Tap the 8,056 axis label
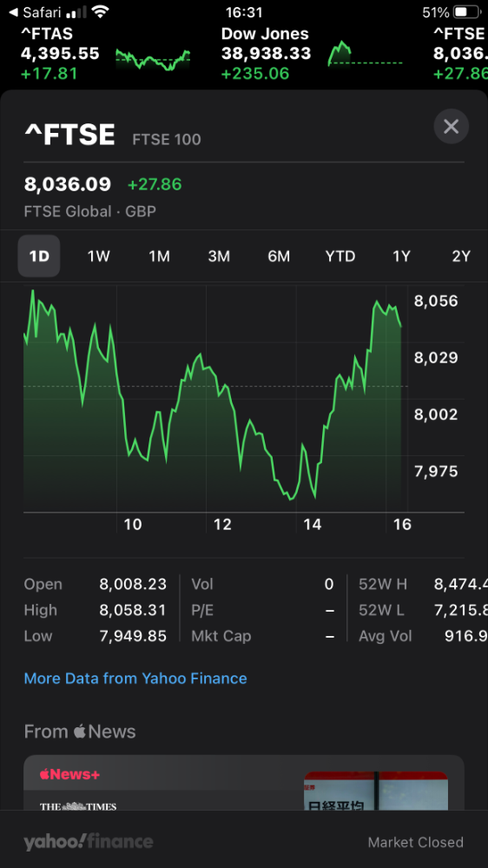The height and width of the screenshot is (868, 488). (x=436, y=301)
